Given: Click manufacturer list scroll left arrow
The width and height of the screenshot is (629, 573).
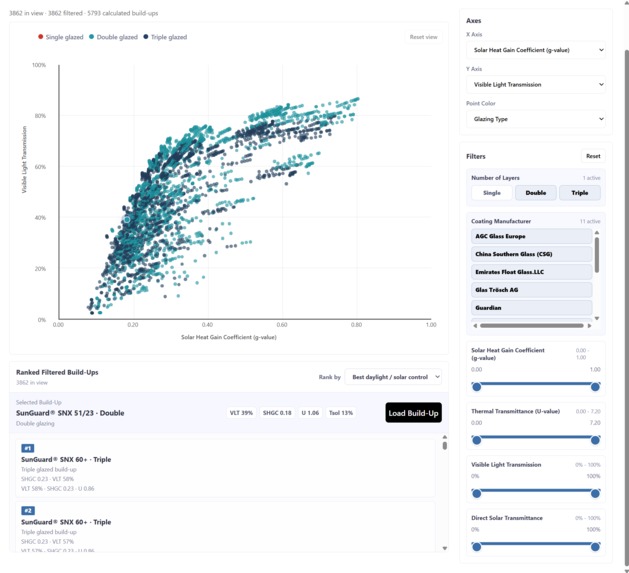Looking at the screenshot, I should pyautogui.click(x=475, y=326).
